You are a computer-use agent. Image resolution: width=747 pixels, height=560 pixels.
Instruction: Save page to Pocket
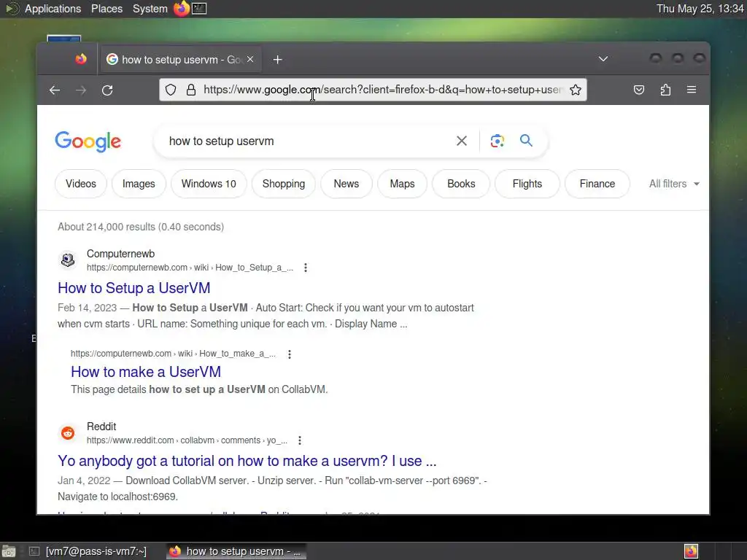639,90
